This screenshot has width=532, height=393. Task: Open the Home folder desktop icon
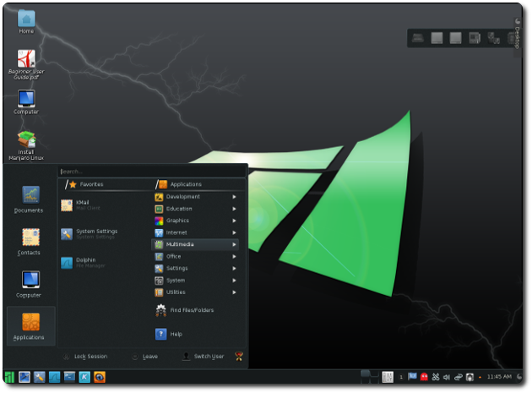26,22
